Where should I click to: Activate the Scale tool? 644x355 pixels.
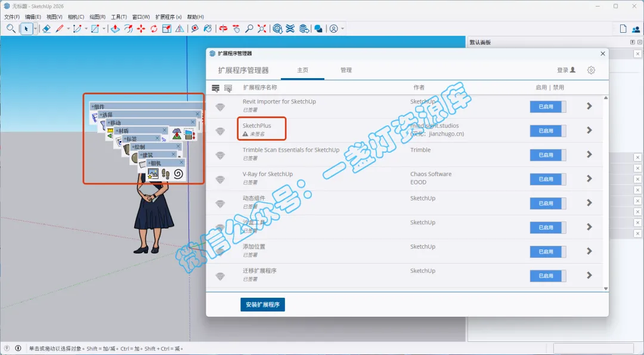pyautogui.click(x=167, y=29)
